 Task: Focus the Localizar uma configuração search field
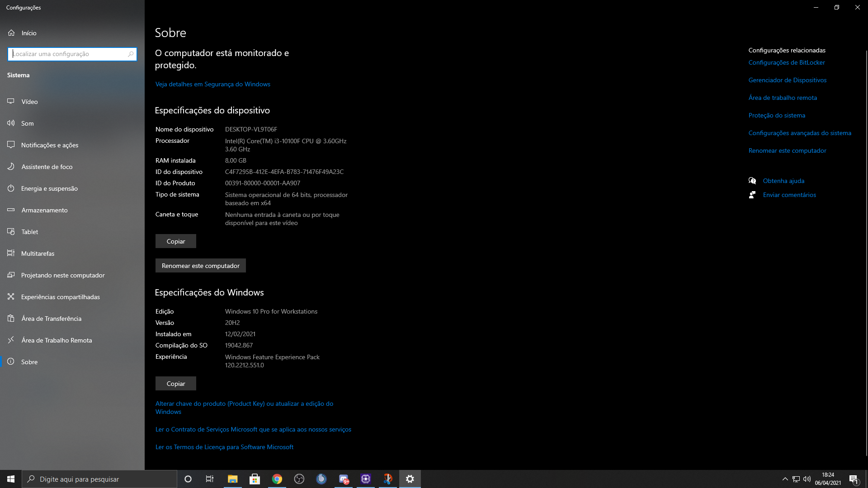coord(72,54)
